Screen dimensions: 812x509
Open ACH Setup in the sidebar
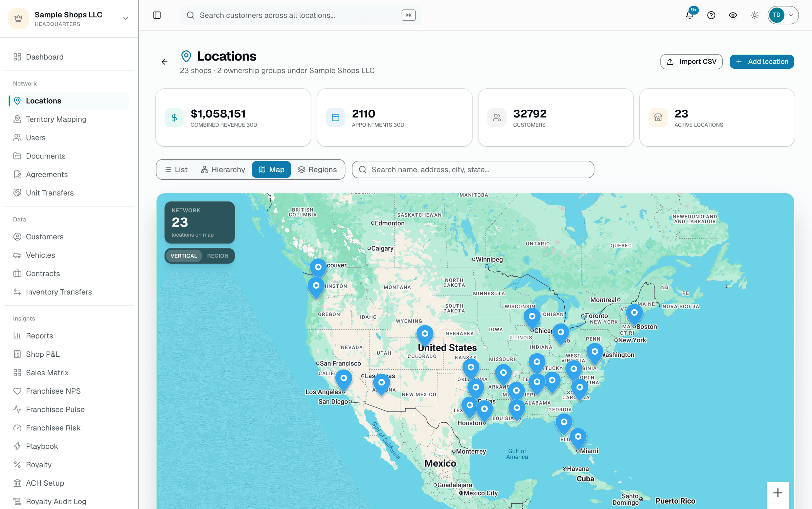pyautogui.click(x=69, y=483)
